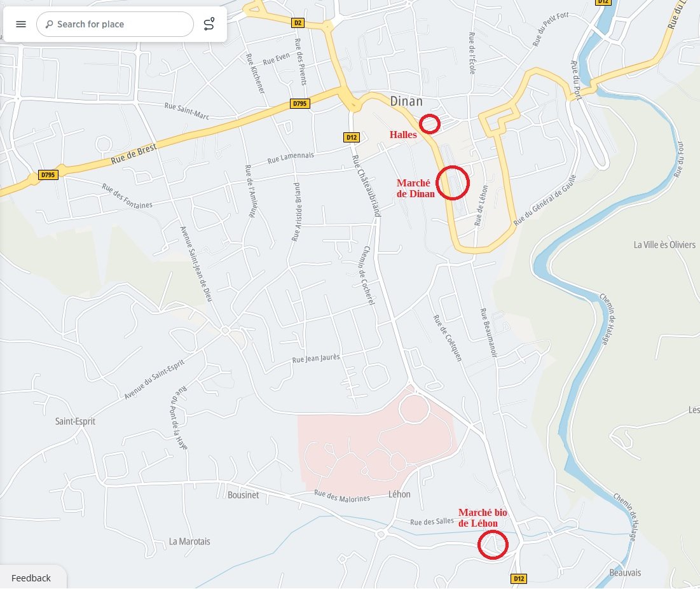
Task: Click the magnifier icon in search box
Action: (49, 24)
